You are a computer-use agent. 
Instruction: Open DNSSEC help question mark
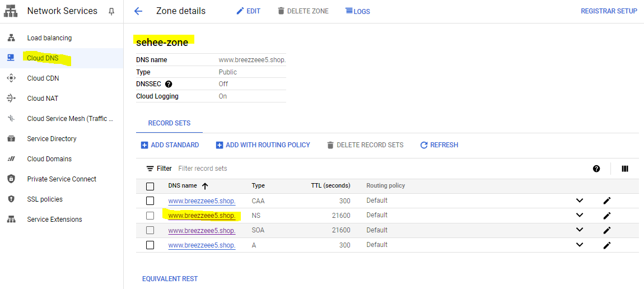tap(169, 84)
